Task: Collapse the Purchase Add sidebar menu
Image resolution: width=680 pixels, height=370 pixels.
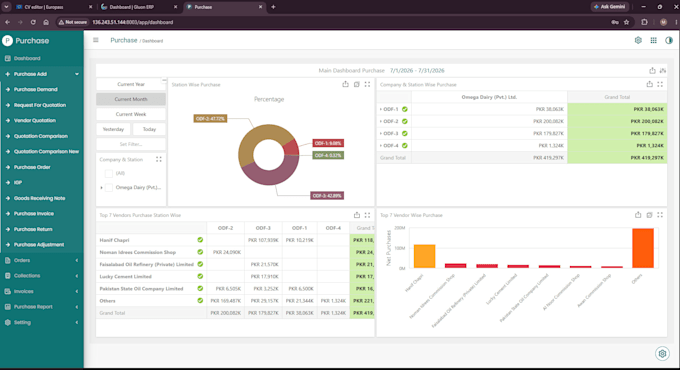Action: (42, 74)
